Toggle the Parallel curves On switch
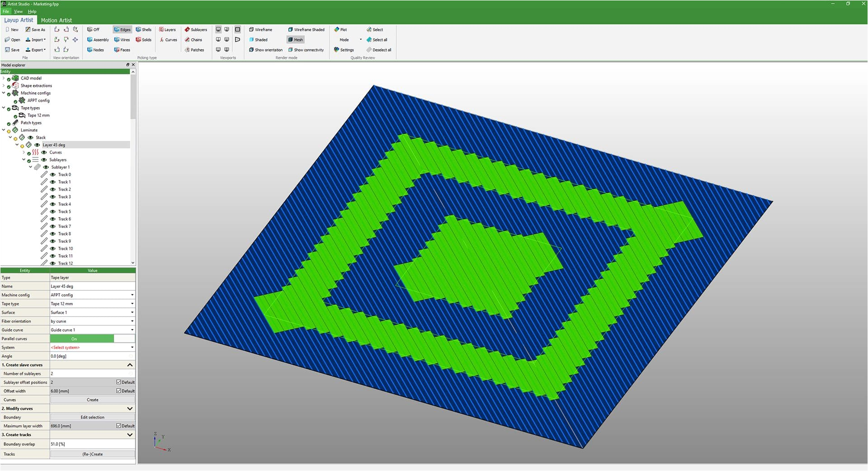The width and height of the screenshot is (868, 471). click(82, 339)
